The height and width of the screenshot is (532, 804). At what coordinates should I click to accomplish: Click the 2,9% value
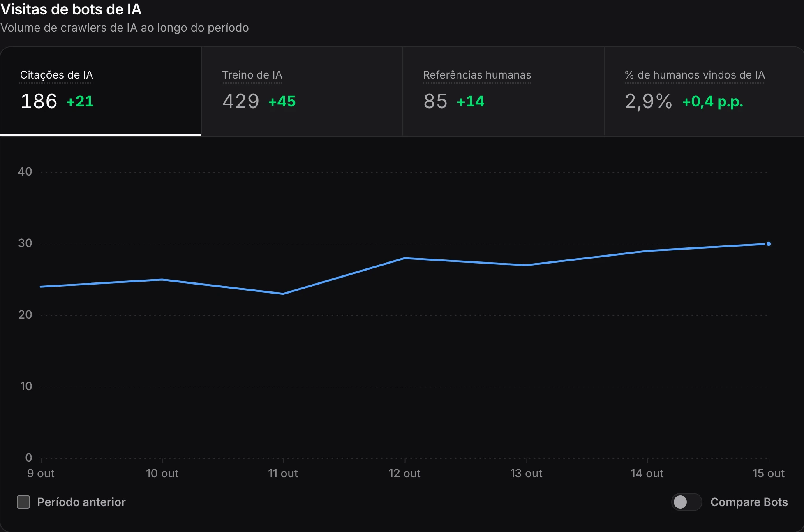click(x=649, y=102)
